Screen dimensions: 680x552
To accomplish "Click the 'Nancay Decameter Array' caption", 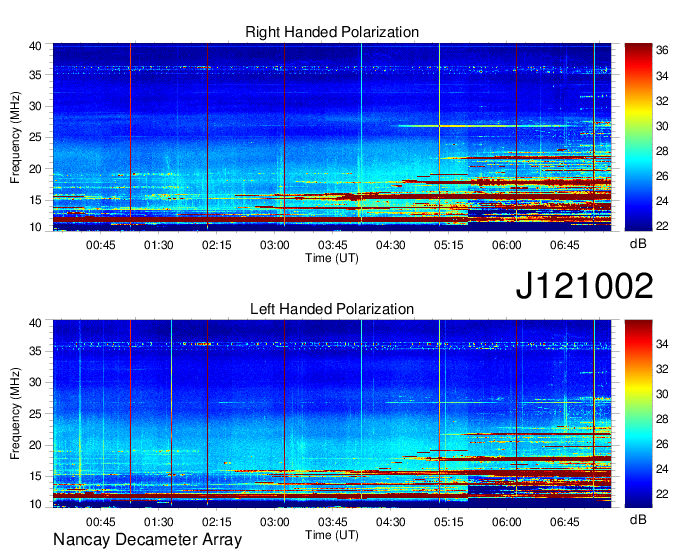I will 147,540.
